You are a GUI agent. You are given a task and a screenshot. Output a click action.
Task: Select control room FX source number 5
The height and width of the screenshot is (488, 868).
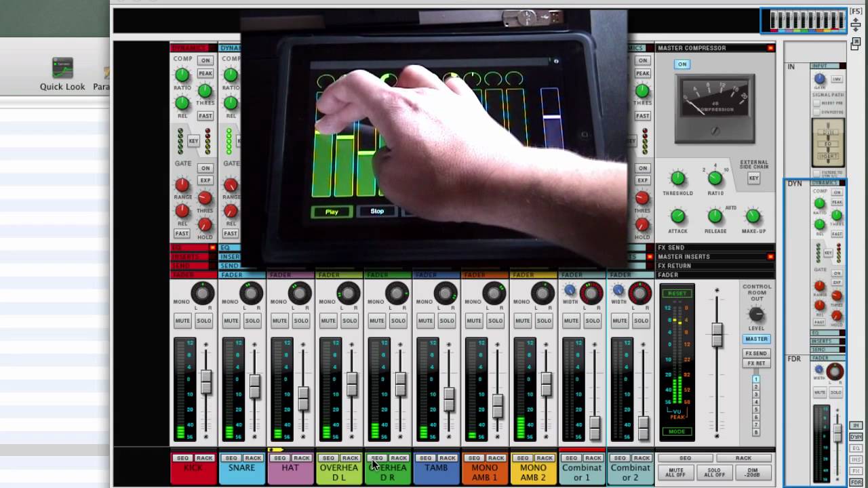756,410
